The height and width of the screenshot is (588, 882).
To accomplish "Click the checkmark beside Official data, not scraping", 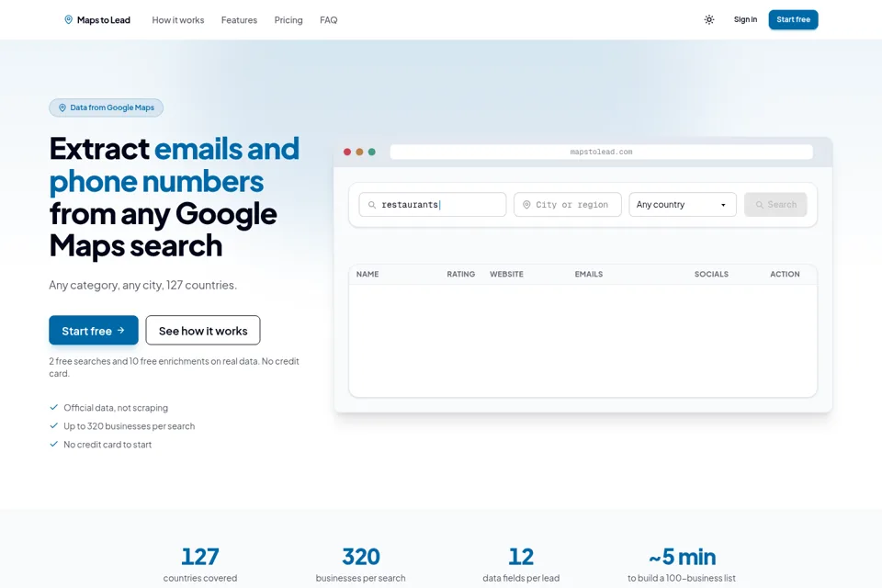I will point(54,407).
